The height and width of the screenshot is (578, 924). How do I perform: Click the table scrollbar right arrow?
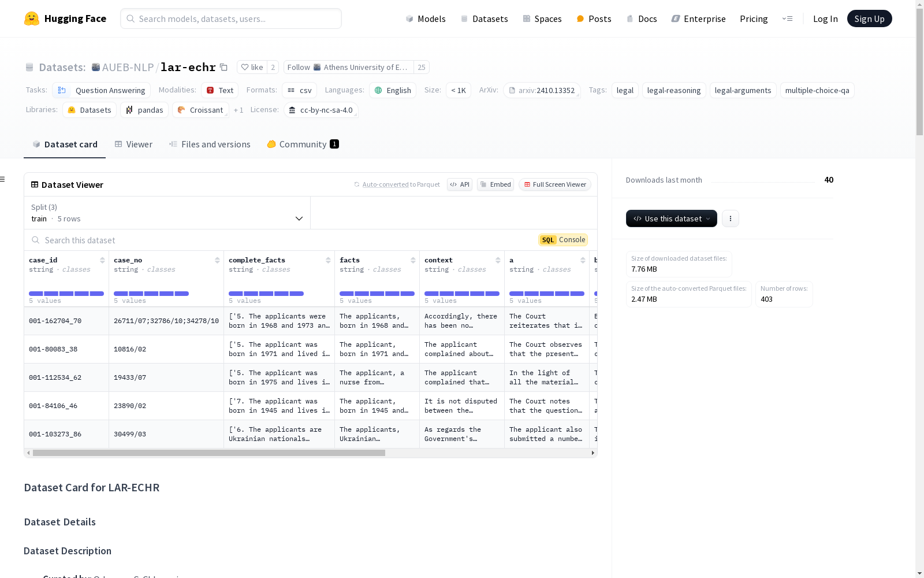coord(593,453)
